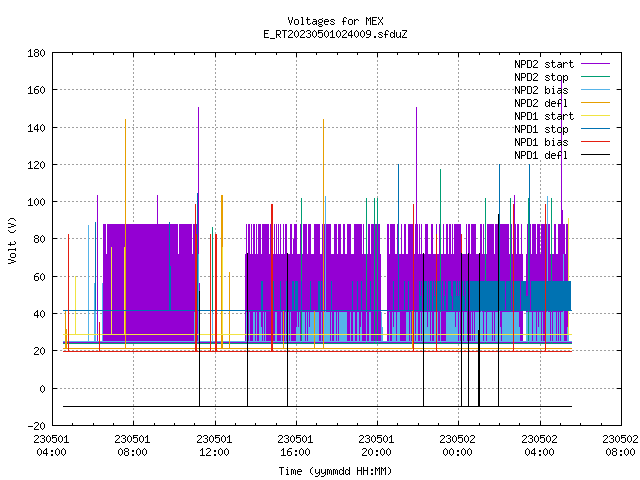Click the NPD2 stop legend green line
Screen dimensions: 640x480
[x=595, y=77]
